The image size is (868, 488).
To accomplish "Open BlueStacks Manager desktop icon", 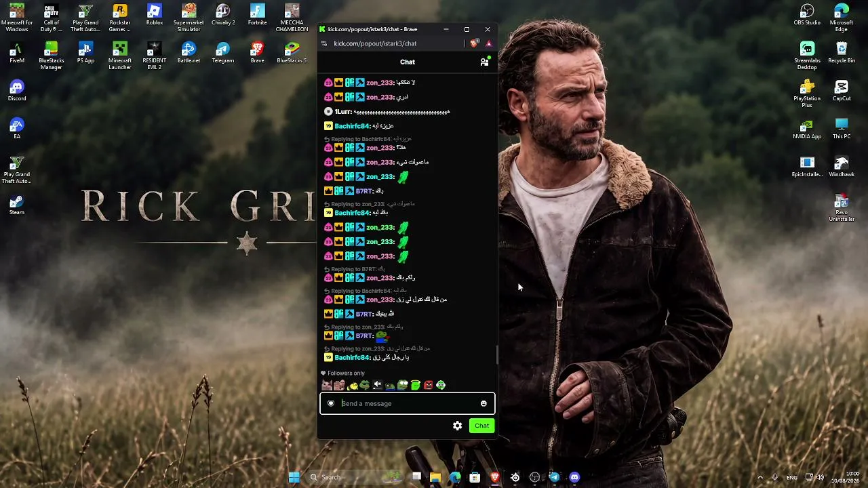I will (x=51, y=56).
